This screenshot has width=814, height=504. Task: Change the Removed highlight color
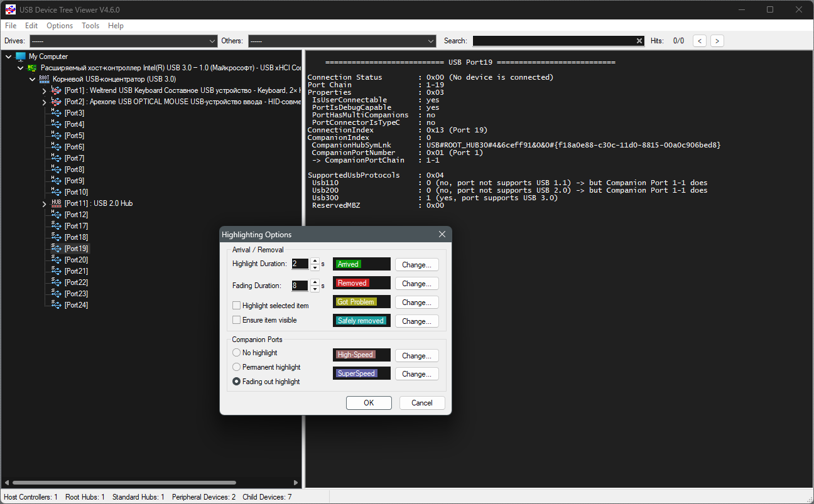(416, 284)
